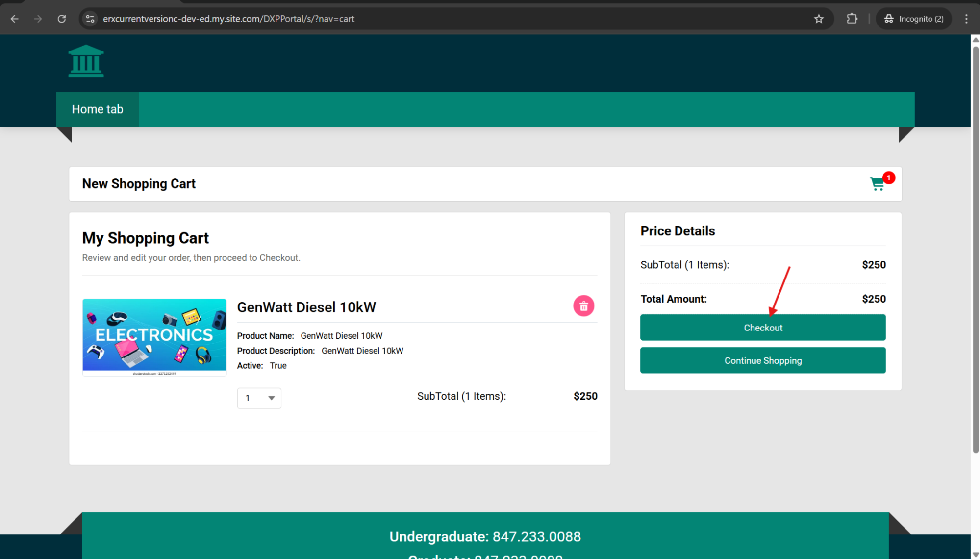Open the shopping cart icon with badge
980x559 pixels.
878,184
